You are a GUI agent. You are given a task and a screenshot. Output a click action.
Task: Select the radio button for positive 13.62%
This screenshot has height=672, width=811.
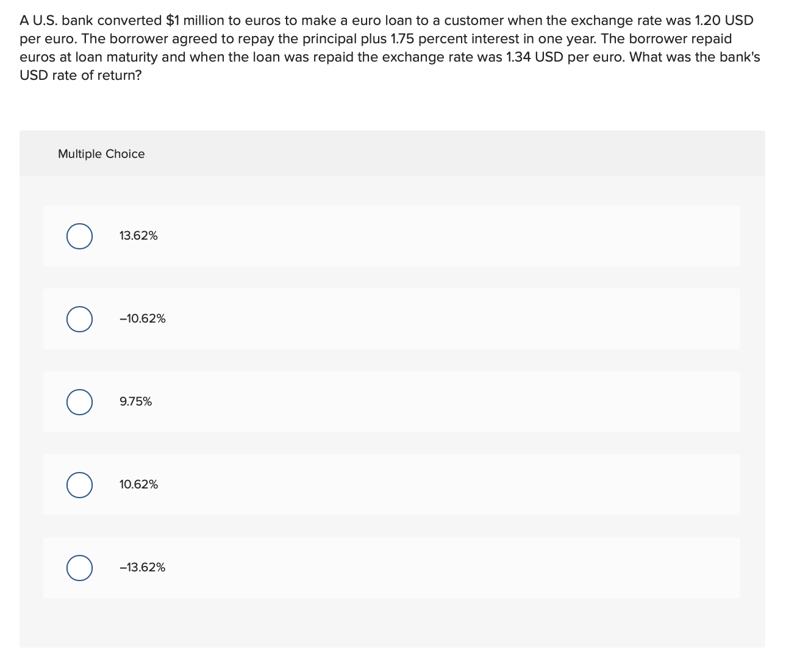click(x=80, y=236)
